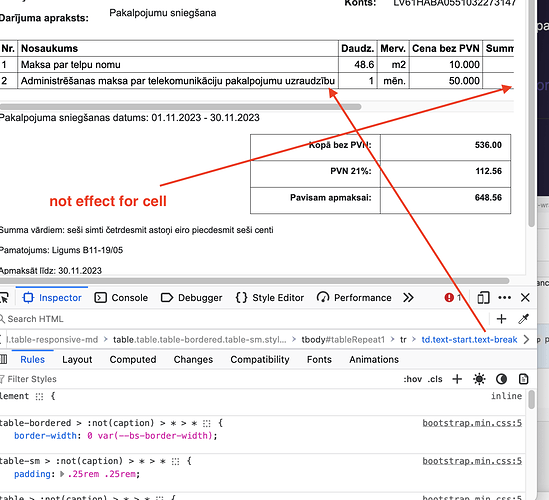Toggle print media simulation icon
549x500 pixels.
[x=523, y=379]
